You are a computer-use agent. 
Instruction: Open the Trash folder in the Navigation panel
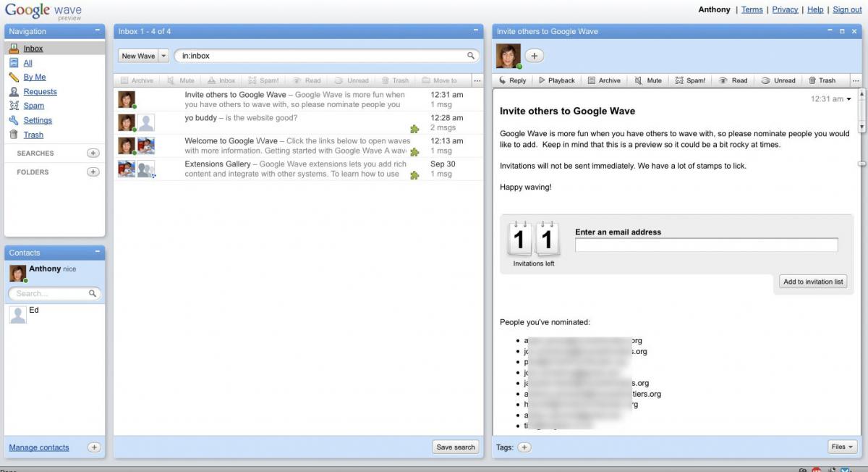pos(33,135)
